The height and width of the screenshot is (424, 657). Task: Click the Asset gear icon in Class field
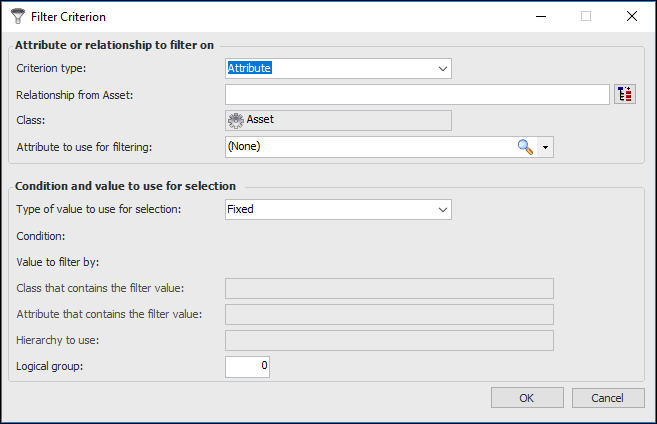point(236,120)
